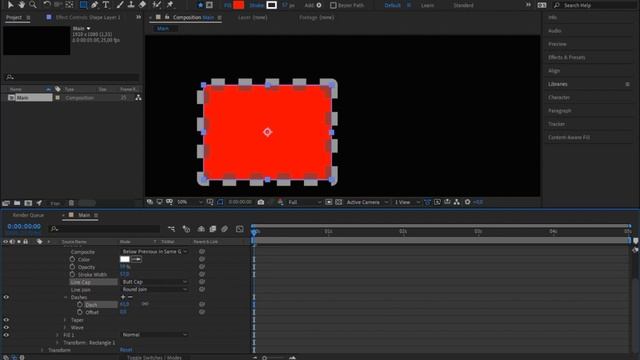Open the Line Cap Butt Cap dropdown
Screen dimensions: 640x360
(x=154, y=282)
